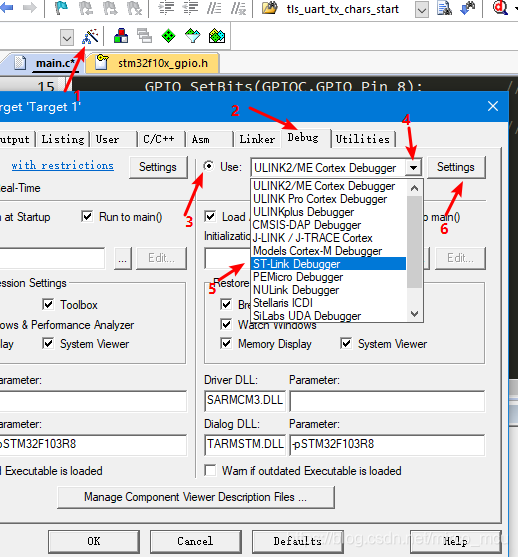
Task: Start debug session magnifier icon
Action: click(500, 8)
